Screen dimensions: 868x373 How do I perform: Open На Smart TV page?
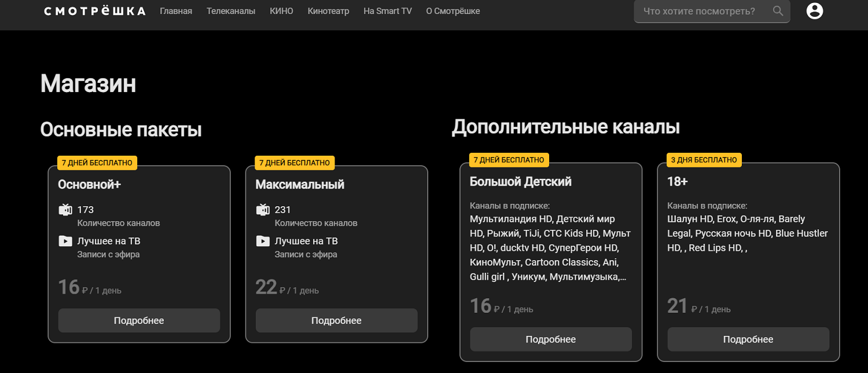click(x=388, y=11)
